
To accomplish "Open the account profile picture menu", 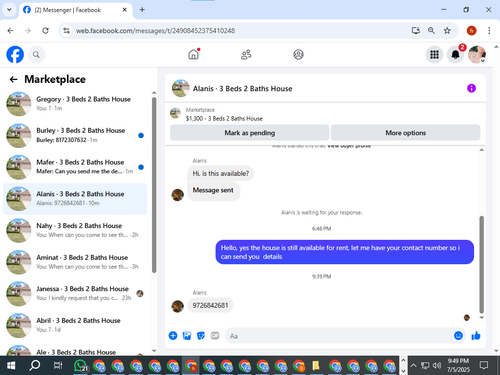I will pos(477,54).
